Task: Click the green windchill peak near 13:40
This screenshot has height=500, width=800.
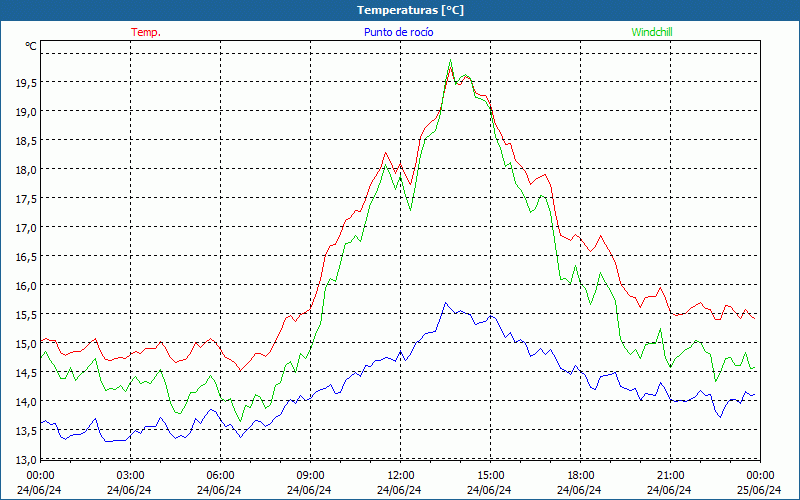Action: tap(450, 60)
